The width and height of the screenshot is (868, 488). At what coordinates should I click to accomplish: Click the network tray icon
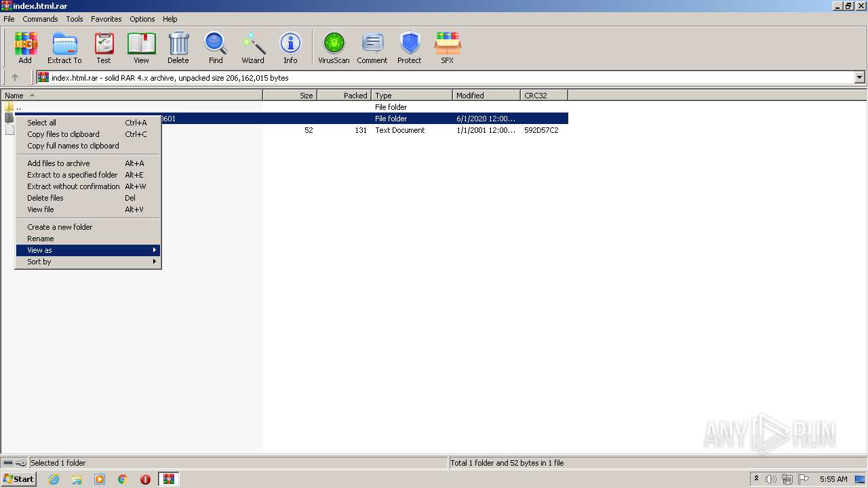tap(787, 479)
